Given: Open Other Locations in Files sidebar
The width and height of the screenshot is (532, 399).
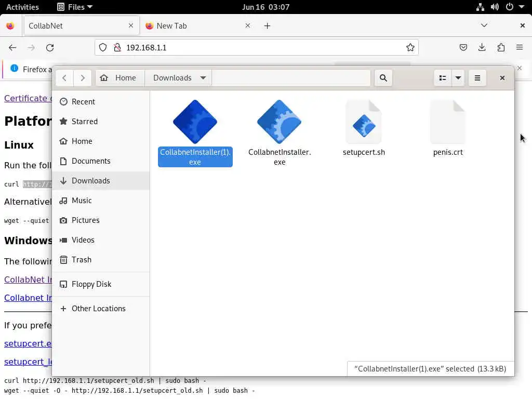Looking at the screenshot, I should click(101, 309).
